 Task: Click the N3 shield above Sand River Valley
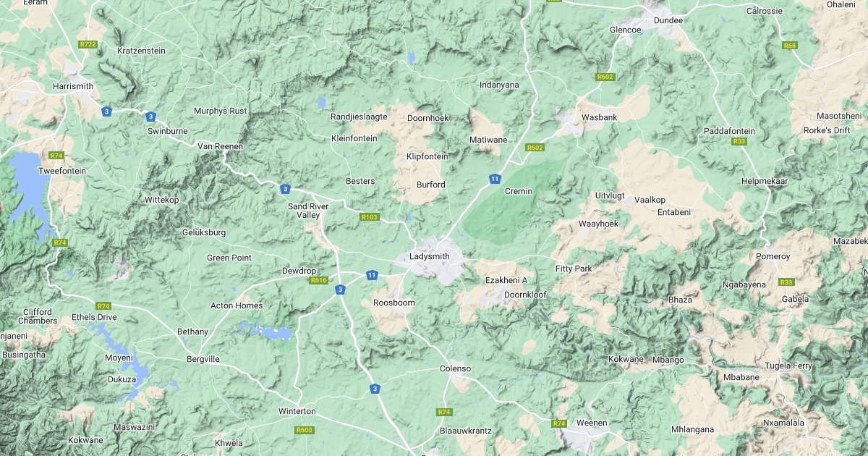point(286,189)
